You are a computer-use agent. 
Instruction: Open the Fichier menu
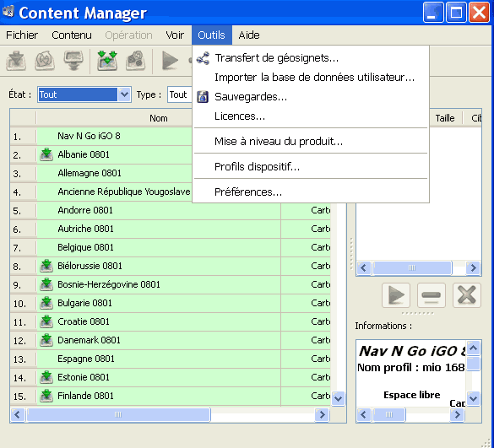pos(22,35)
